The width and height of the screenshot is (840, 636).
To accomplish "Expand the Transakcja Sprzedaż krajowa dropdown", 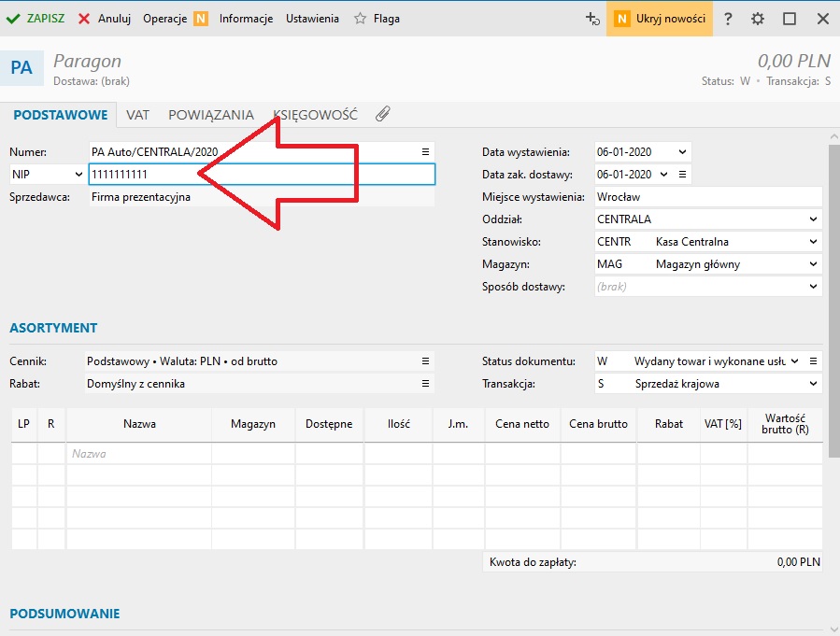I will tap(813, 384).
